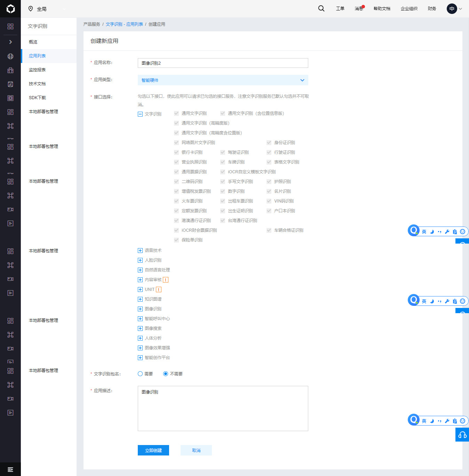Click the search magnifier icon in header
This screenshot has width=469, height=476.
click(321, 9)
